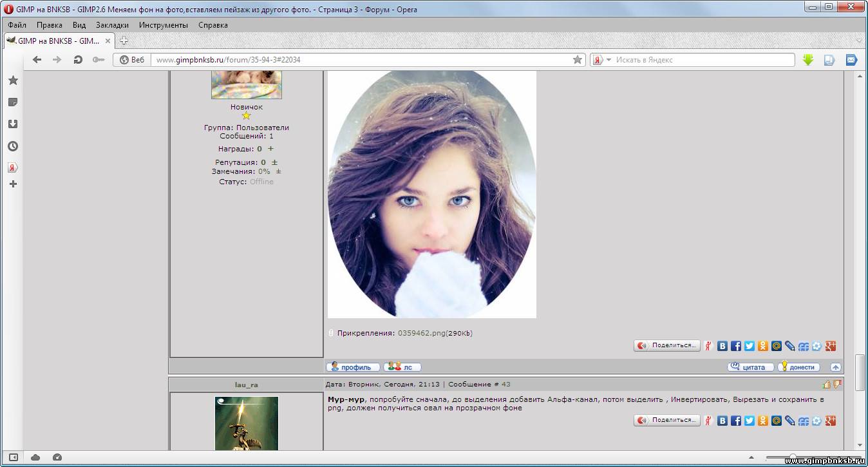
Task: Open the Bookmarks star panel in sidebar
Action: [13, 81]
